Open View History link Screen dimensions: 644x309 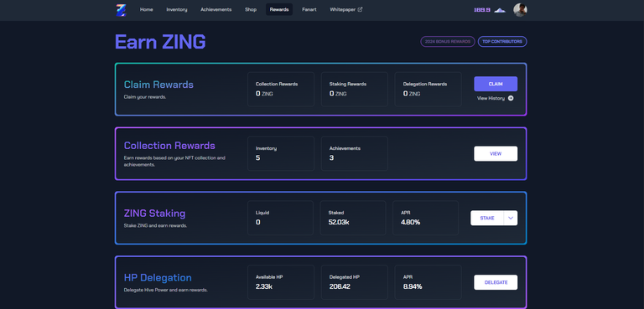(x=491, y=98)
